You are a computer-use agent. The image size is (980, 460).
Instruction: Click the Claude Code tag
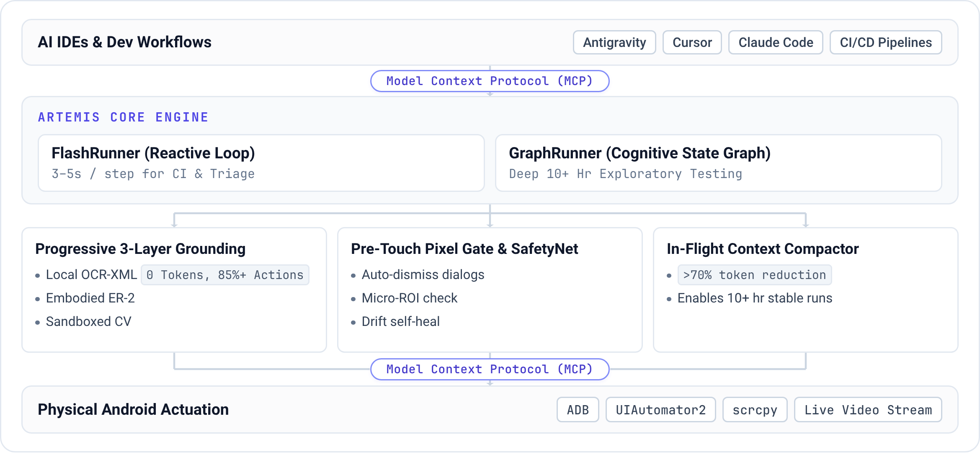click(x=776, y=42)
